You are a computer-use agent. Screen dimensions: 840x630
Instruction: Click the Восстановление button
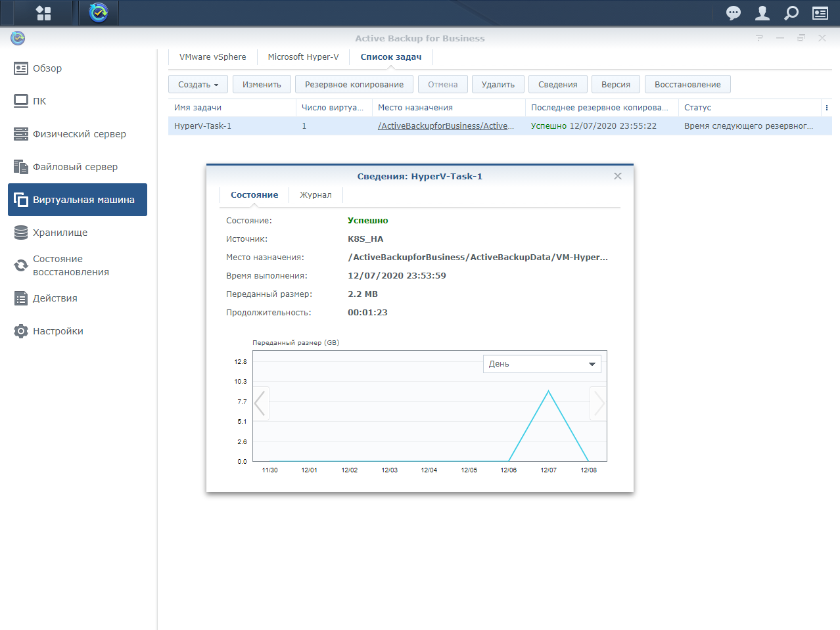(x=688, y=84)
